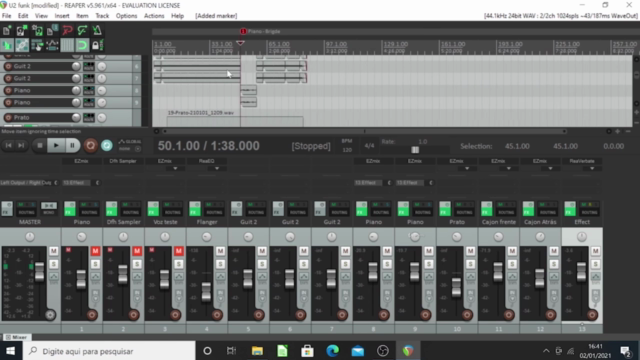The image size is (640, 360).
Task: Click the Envelope points move with items icon
Action: (52, 45)
